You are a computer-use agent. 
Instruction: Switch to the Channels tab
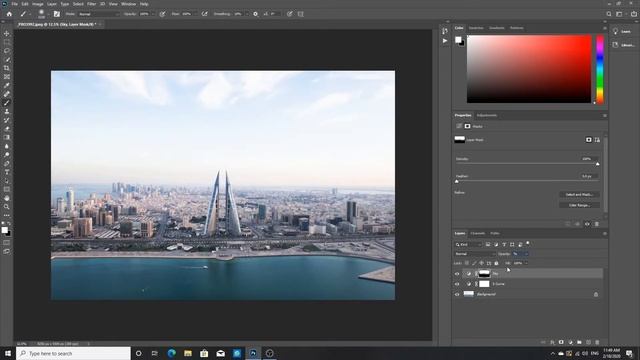click(478, 233)
